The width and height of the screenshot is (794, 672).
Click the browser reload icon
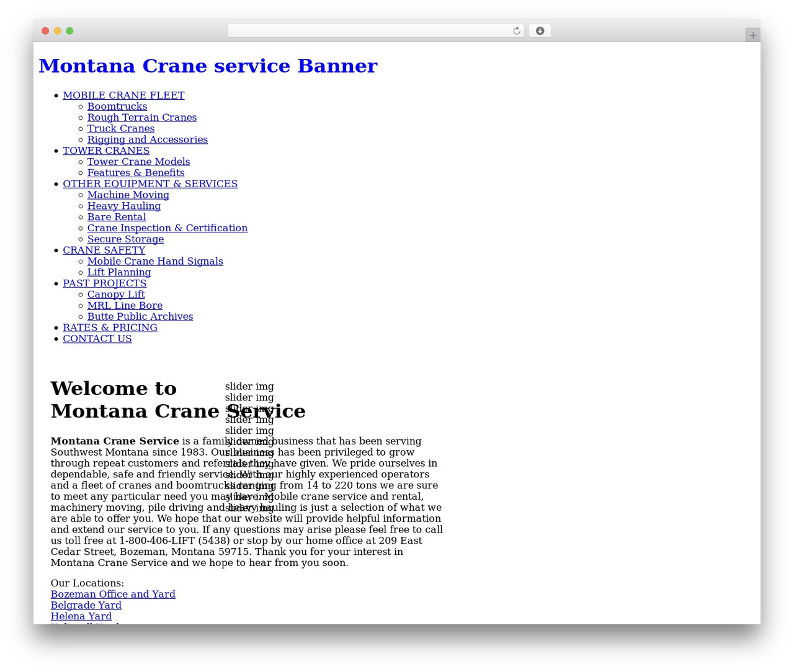click(x=516, y=31)
